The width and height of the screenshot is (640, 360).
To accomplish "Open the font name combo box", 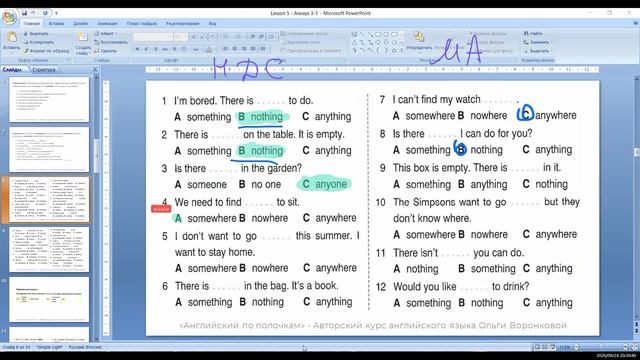I will (152, 37).
